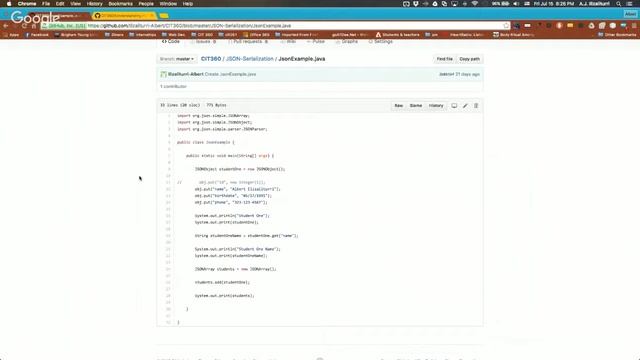This screenshot has width=640, height=360.
Task: Open the Internships bookmarks folder
Action: [x=143, y=35]
